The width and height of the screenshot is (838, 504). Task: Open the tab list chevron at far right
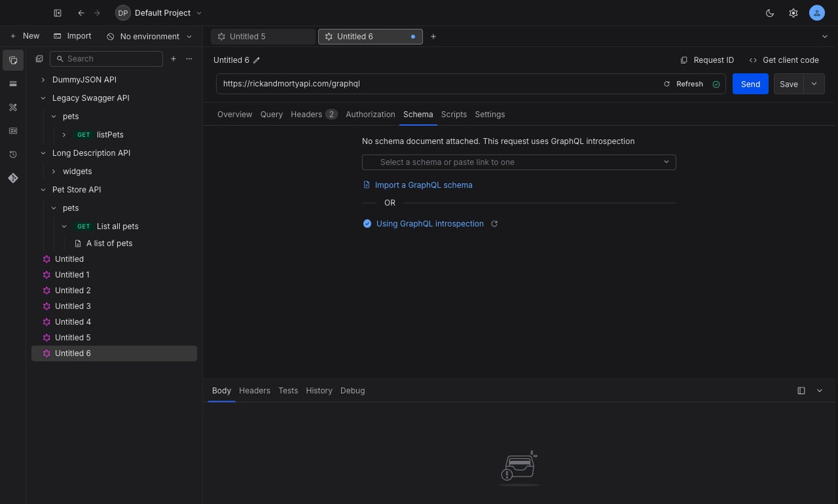[824, 37]
